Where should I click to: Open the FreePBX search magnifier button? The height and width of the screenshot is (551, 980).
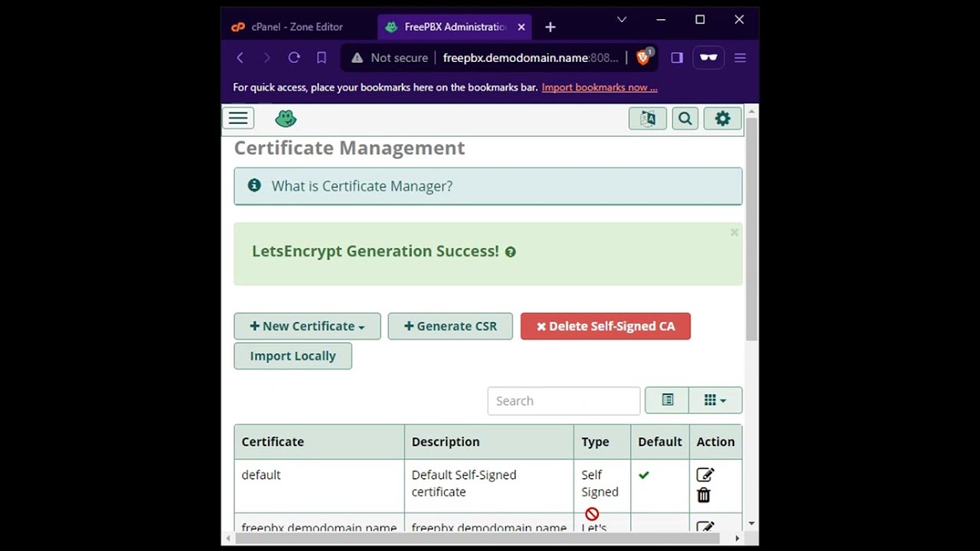click(685, 118)
